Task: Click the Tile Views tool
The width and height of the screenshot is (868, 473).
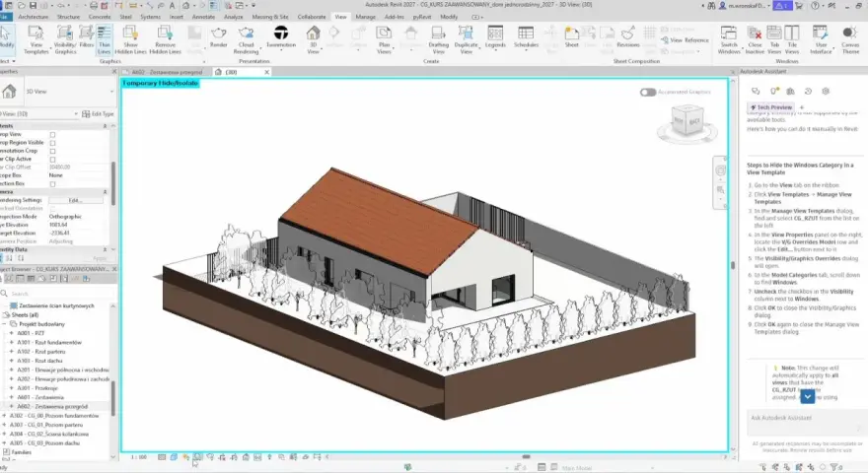Action: [792, 39]
